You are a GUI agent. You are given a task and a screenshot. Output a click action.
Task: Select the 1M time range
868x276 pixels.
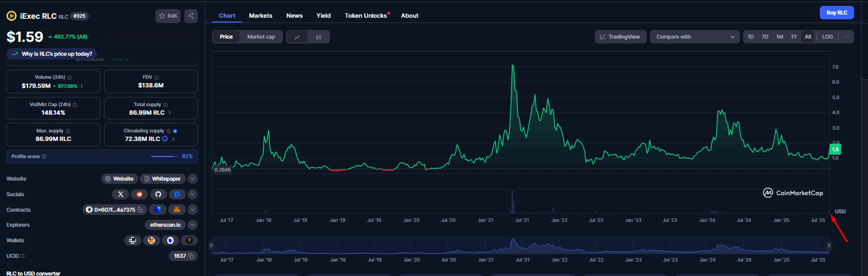pyautogui.click(x=780, y=37)
